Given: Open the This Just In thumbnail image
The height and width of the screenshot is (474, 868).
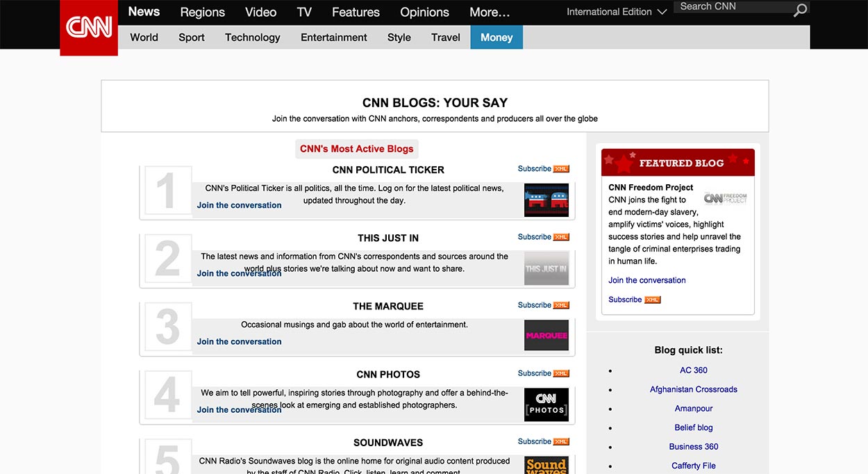Looking at the screenshot, I should pyautogui.click(x=546, y=268).
